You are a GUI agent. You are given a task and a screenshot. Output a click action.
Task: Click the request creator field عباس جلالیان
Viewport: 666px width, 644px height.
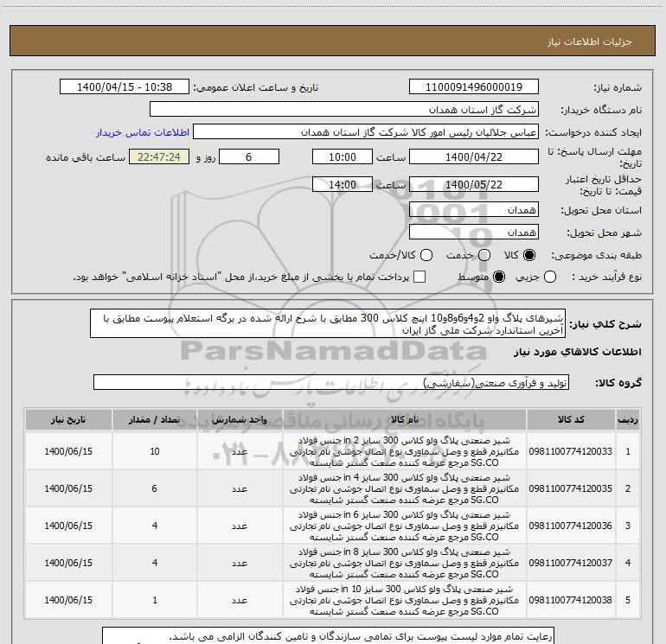click(366, 132)
